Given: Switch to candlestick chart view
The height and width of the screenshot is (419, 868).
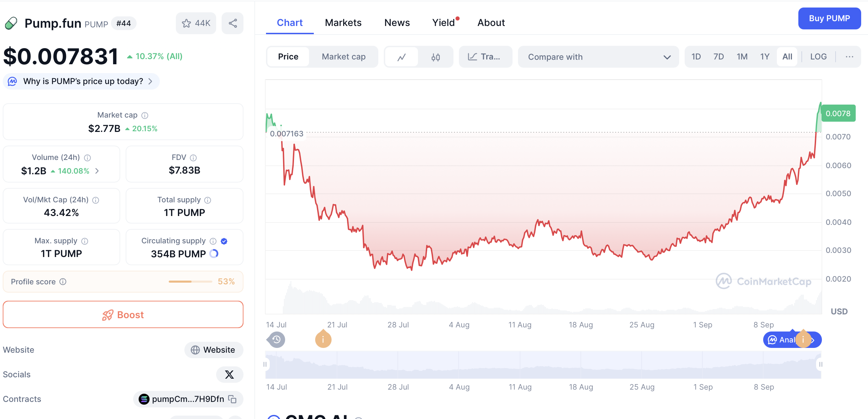Looking at the screenshot, I should (435, 57).
